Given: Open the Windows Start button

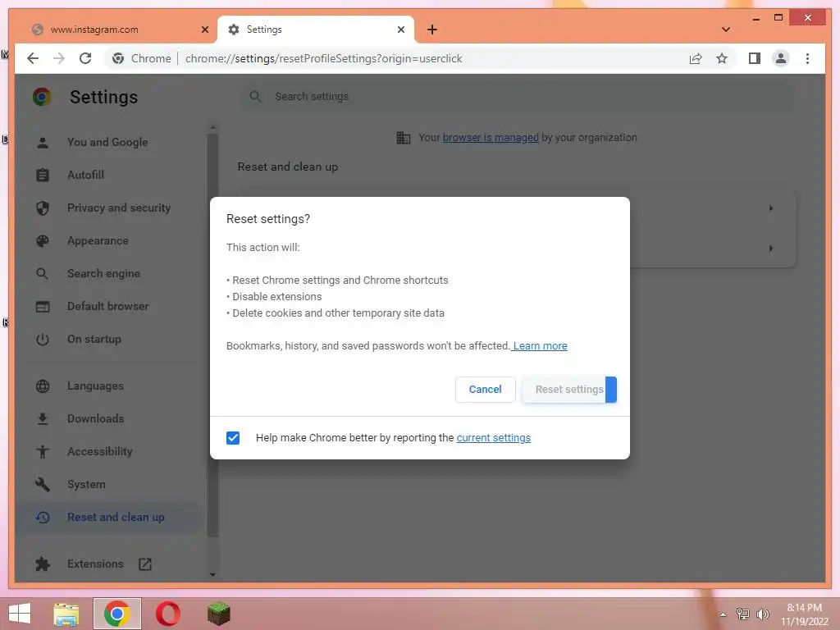Looking at the screenshot, I should [20, 614].
